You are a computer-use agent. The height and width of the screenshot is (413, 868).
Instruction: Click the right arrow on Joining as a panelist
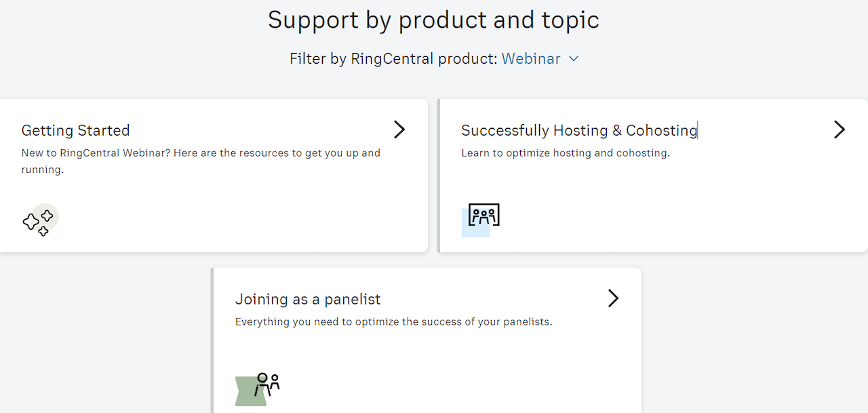pyautogui.click(x=613, y=298)
